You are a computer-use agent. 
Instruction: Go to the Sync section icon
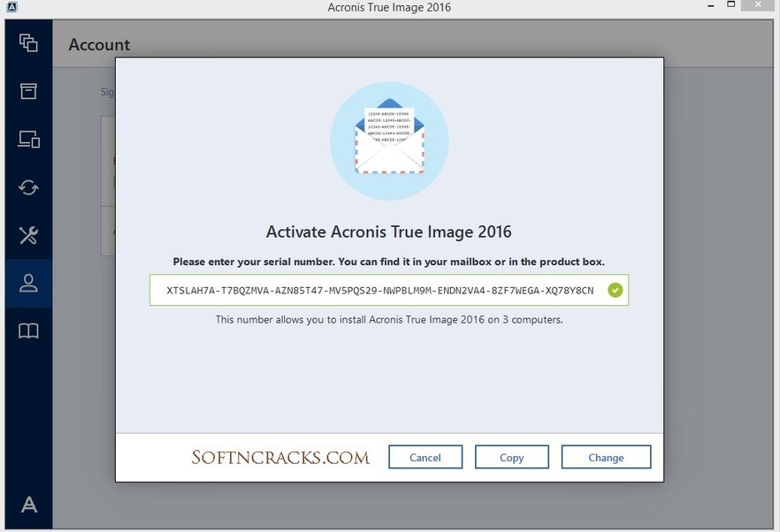coord(28,187)
